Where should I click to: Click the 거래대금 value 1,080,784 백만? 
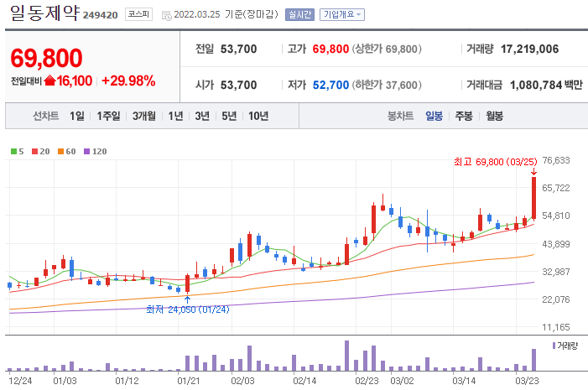pos(546,85)
